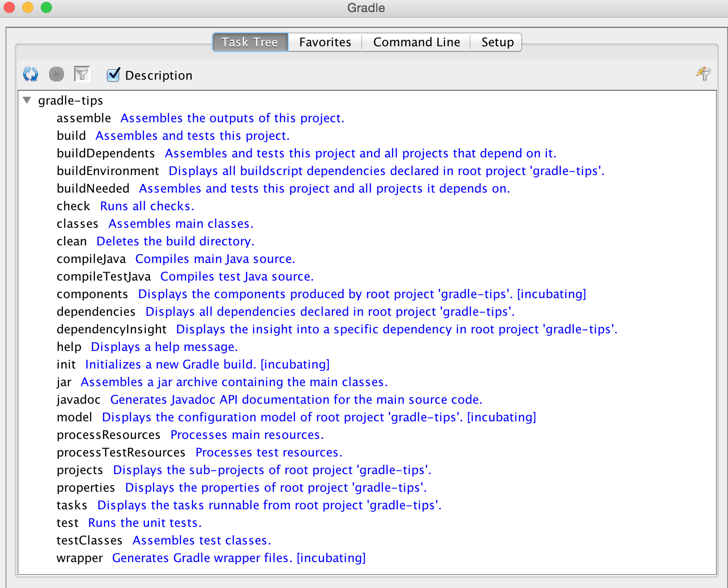Select the processResources task
The height and width of the screenshot is (588, 728).
[190, 435]
